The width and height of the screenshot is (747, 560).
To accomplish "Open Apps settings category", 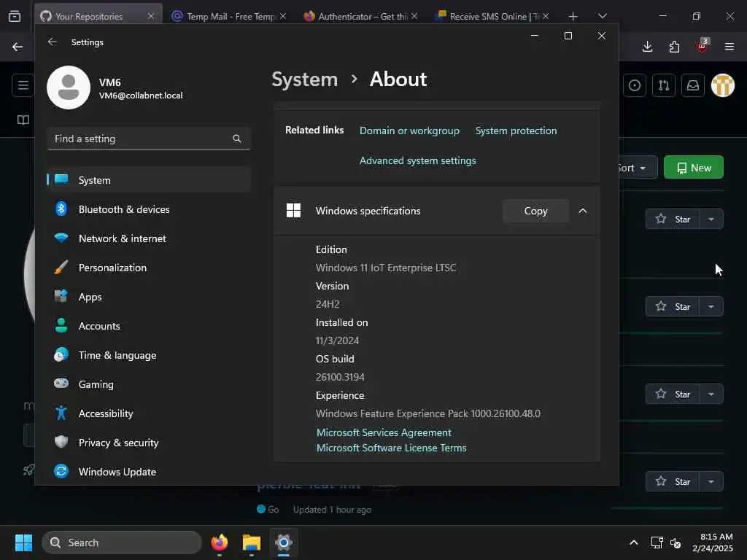I will (x=149, y=297).
